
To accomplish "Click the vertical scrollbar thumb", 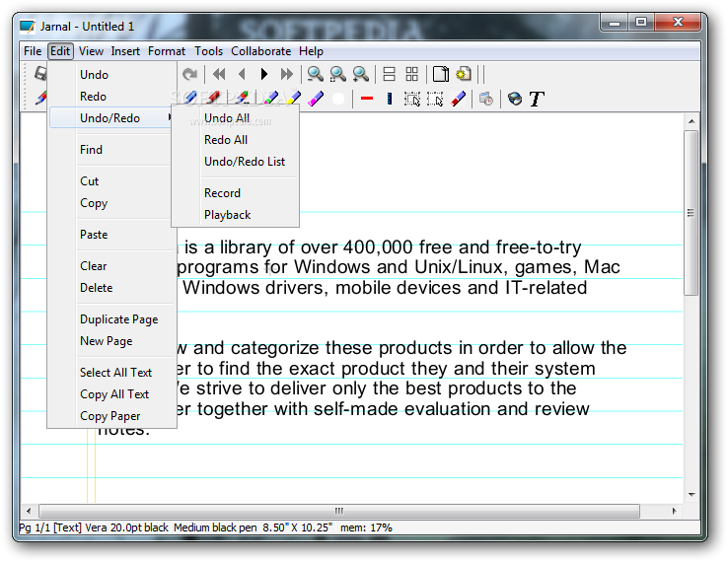I will [x=691, y=213].
